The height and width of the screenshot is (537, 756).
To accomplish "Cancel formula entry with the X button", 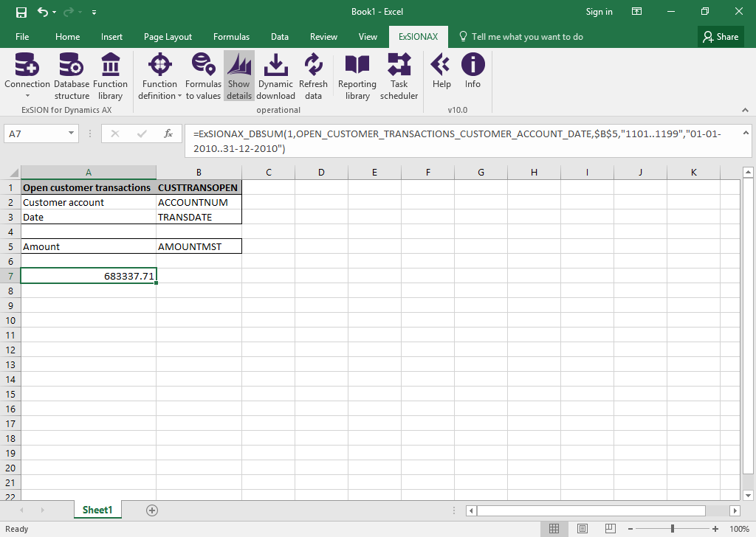I will (x=114, y=134).
